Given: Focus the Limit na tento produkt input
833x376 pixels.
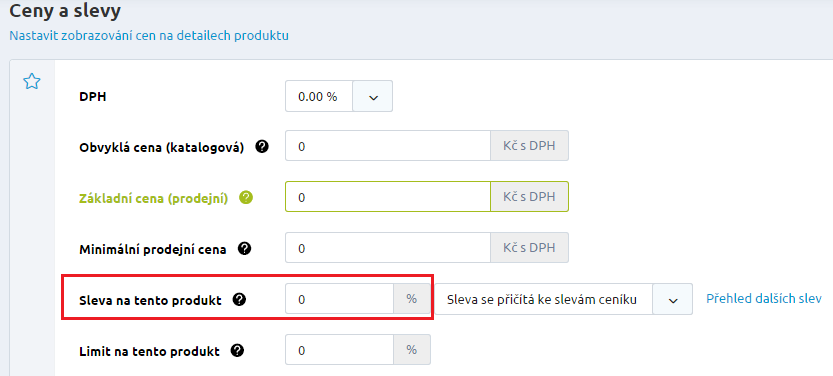Looking at the screenshot, I should [339, 350].
